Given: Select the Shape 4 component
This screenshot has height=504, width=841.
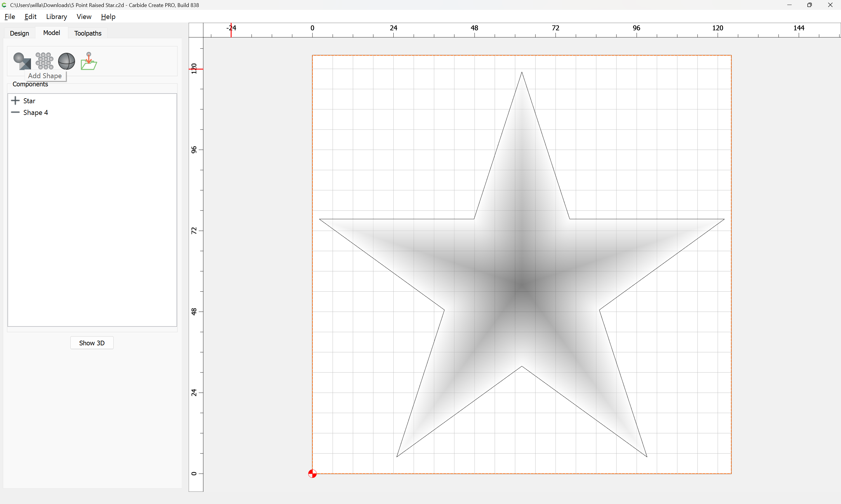Looking at the screenshot, I should pos(35,112).
